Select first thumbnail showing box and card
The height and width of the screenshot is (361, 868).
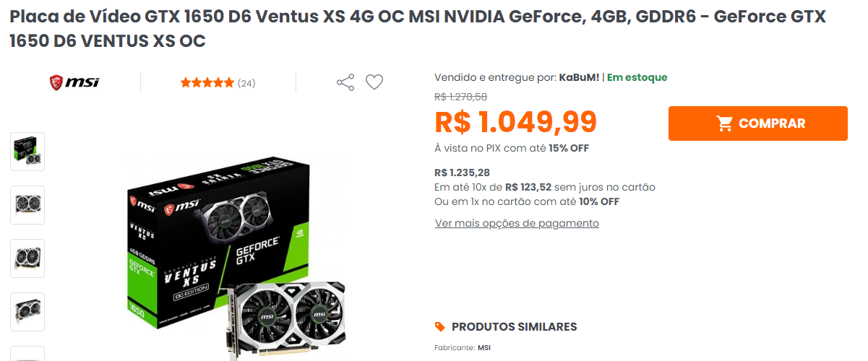pos(27,152)
